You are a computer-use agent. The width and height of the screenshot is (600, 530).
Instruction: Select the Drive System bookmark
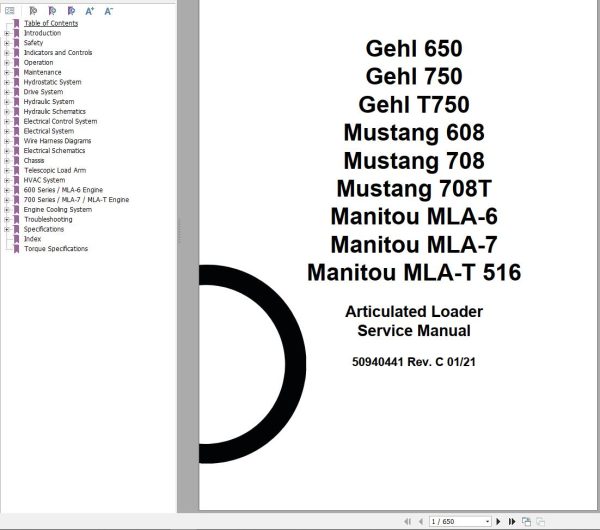[43, 92]
